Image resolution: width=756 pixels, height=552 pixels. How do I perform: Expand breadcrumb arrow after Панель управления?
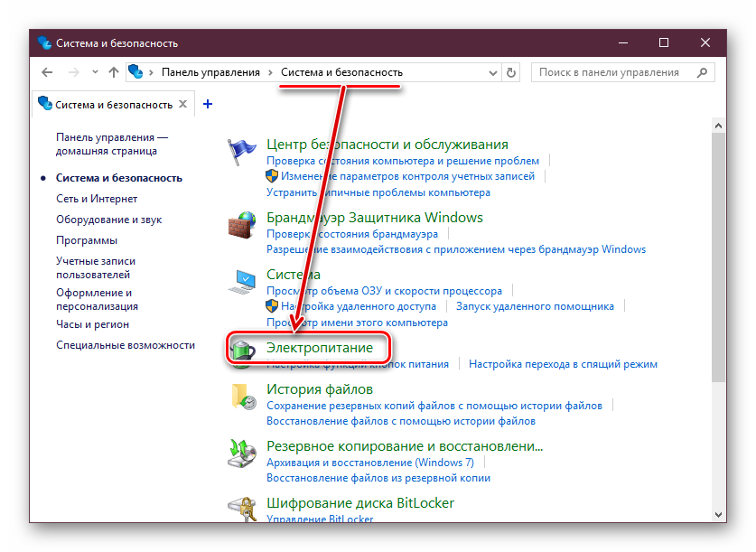270,72
